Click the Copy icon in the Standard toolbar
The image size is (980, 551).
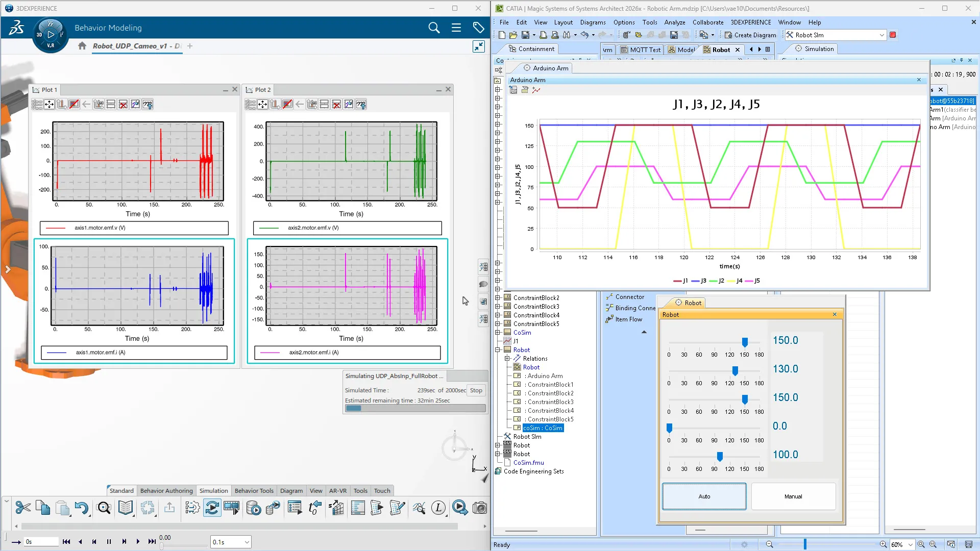tap(43, 508)
